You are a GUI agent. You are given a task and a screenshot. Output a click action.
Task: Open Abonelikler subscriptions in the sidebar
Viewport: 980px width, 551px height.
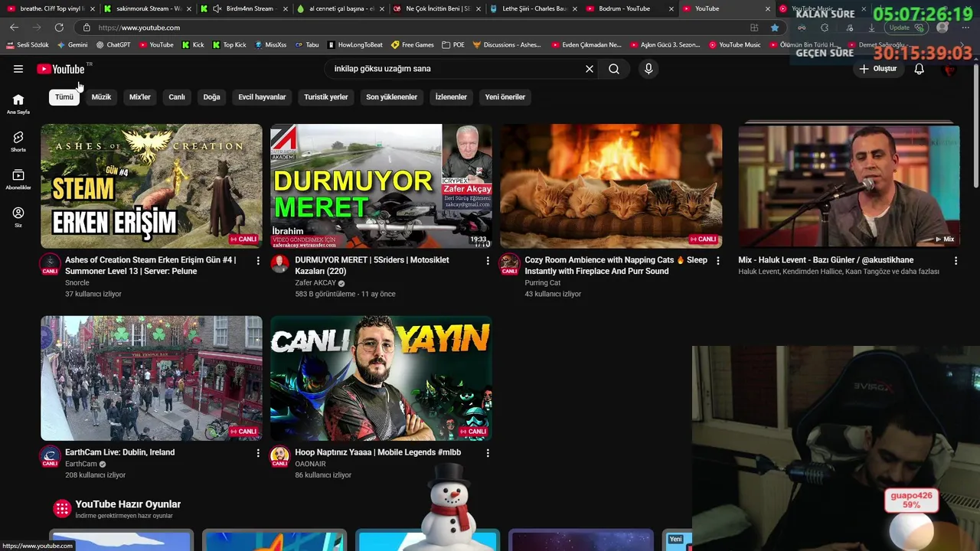[x=18, y=180]
